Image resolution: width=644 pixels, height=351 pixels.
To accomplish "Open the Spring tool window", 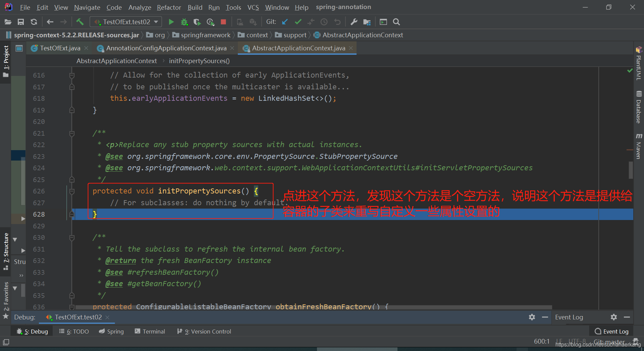I will coord(111,331).
